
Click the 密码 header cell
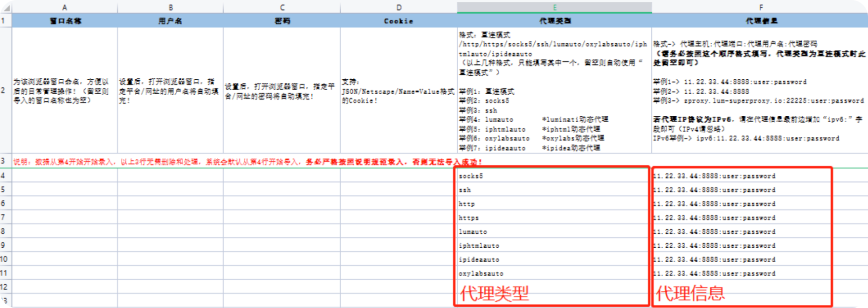(282, 21)
